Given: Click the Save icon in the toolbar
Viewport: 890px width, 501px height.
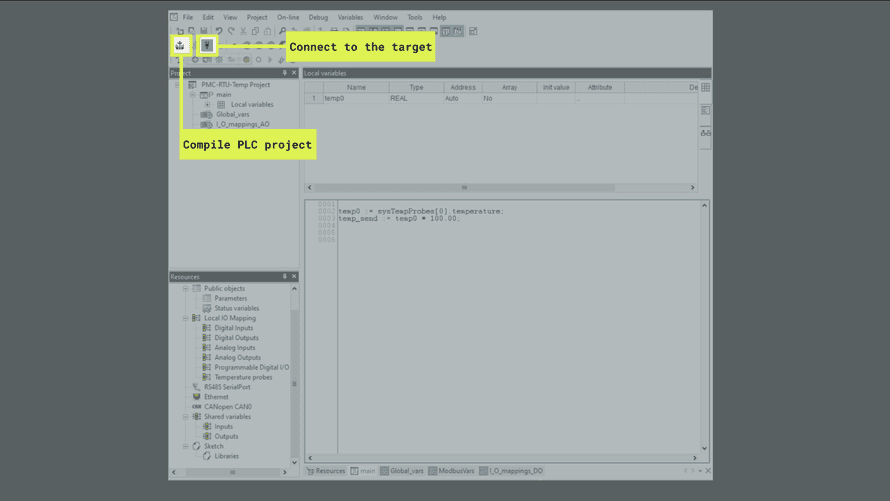Looking at the screenshot, I should point(204,31).
